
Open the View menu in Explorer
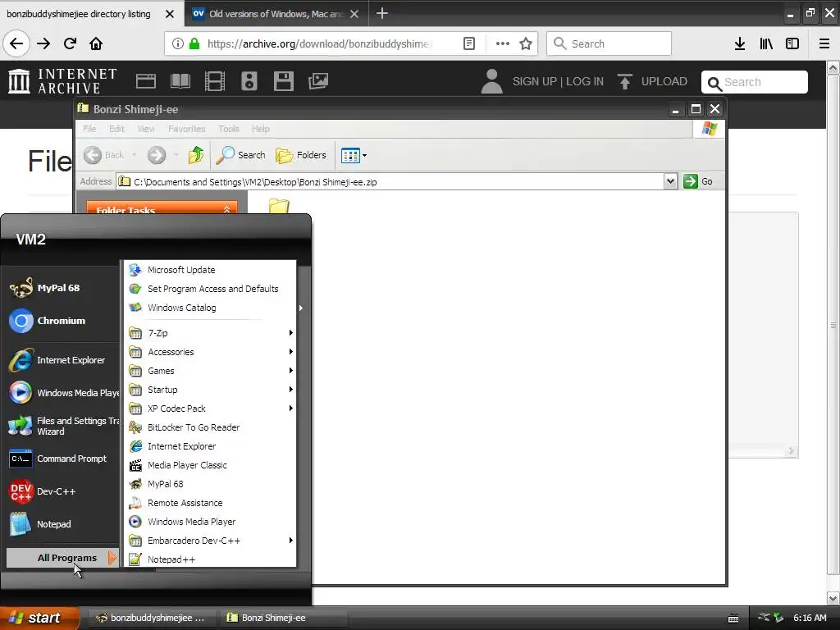tap(146, 129)
